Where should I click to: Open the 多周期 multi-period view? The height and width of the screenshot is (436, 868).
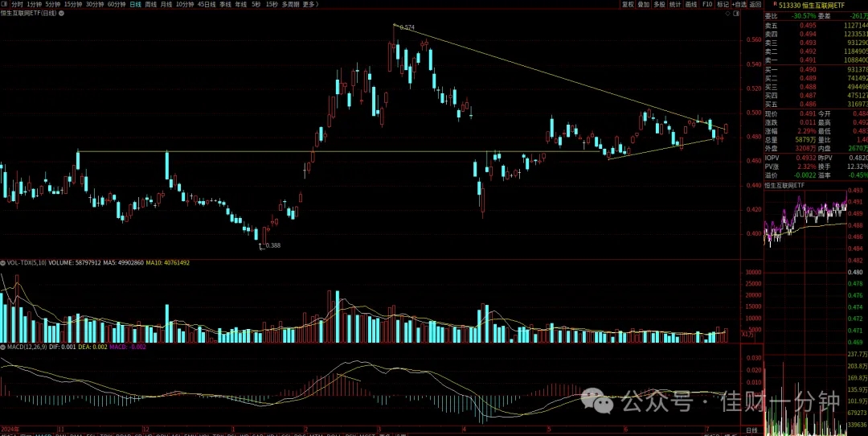(x=291, y=4)
